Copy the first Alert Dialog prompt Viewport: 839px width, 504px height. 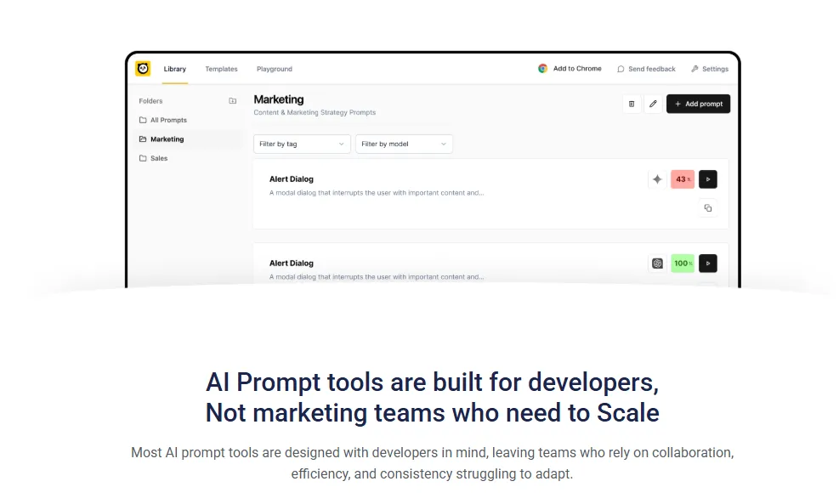tap(707, 207)
